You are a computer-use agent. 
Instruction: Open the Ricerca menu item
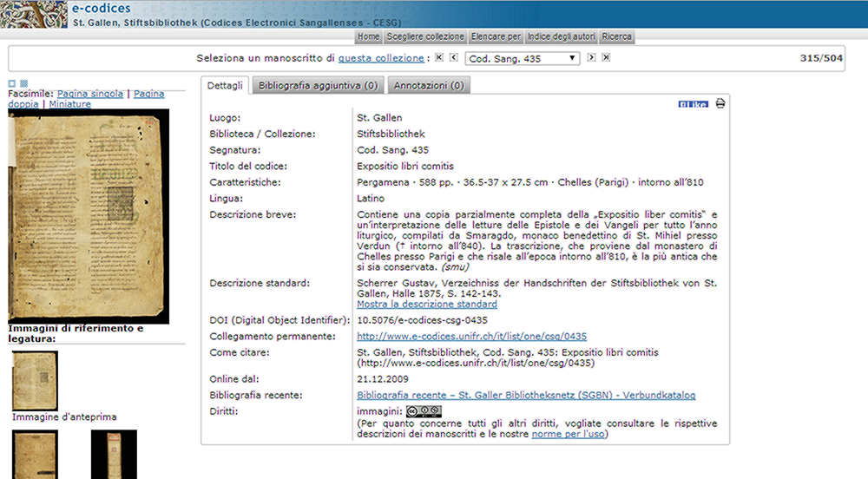tap(616, 36)
